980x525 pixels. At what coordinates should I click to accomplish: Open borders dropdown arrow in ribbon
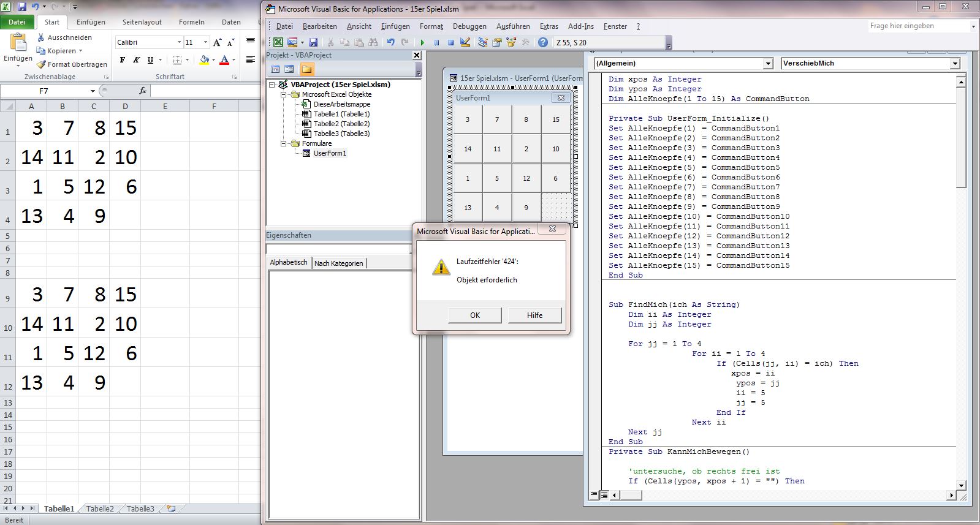click(187, 60)
